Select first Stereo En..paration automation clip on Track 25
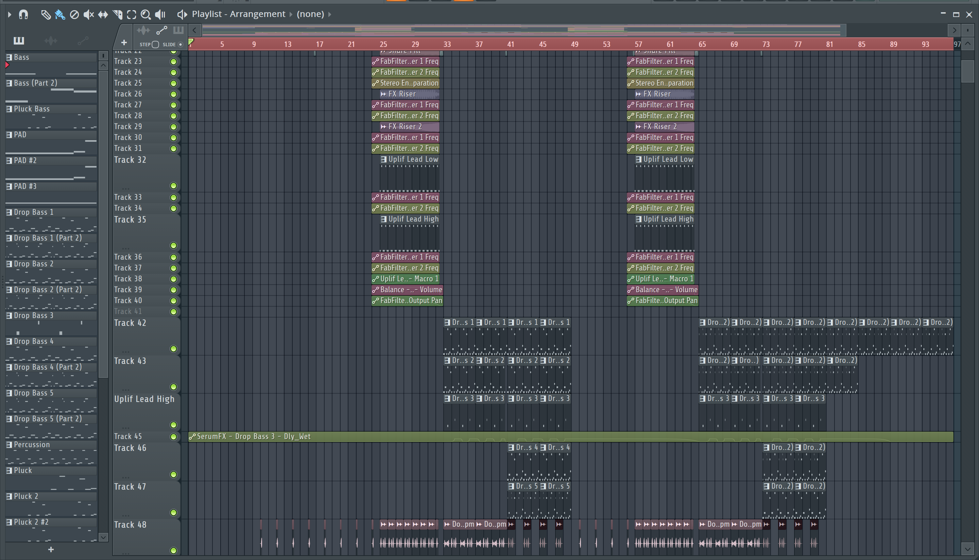979x560 pixels. coord(406,83)
